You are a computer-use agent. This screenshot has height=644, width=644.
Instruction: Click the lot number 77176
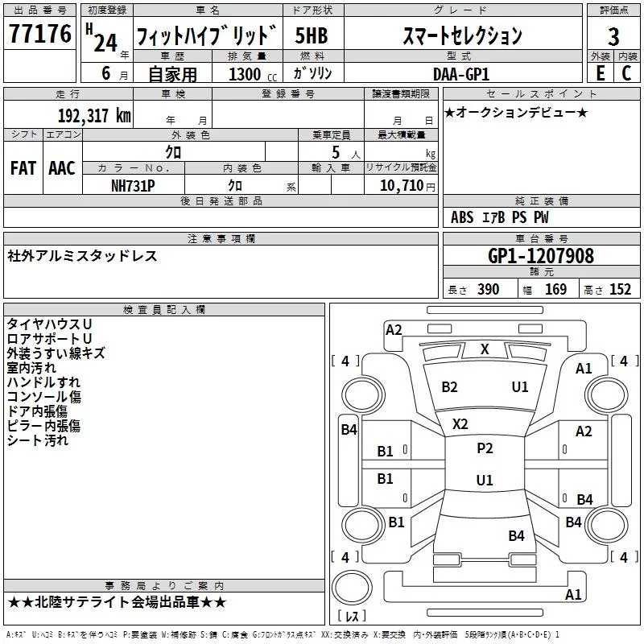(x=39, y=34)
